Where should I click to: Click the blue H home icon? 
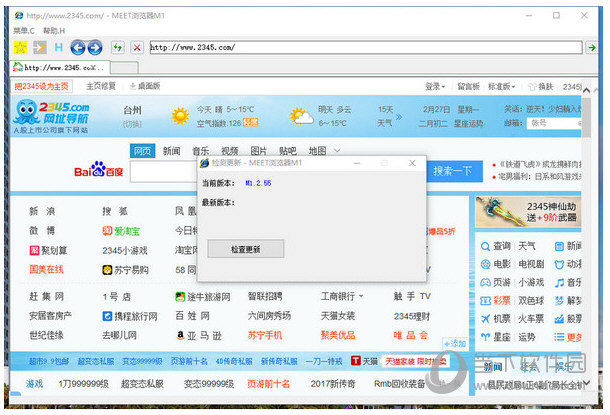tap(59, 47)
